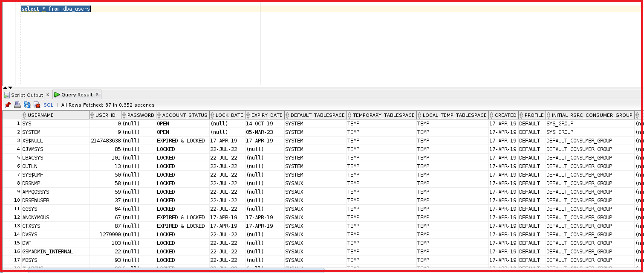This screenshot has width=644, height=273.
Task: Click the SYSAUX tablespace cell for DBSNMP
Action: (315, 183)
